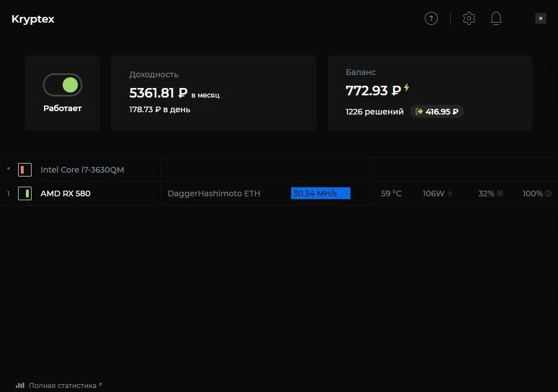Image resolution: width=558 pixels, height=392 pixels.
Task: Select the Intel Core i7-3630QM device name
Action: pos(82,170)
